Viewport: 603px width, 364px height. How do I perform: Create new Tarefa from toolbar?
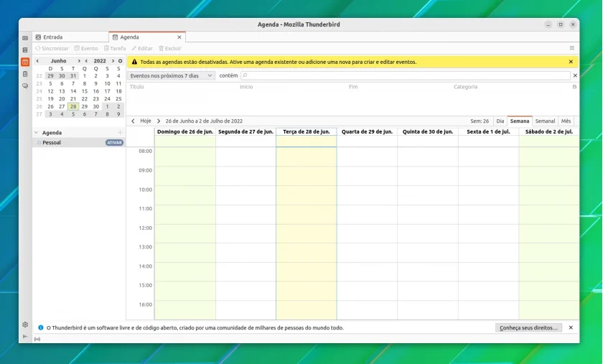point(115,49)
